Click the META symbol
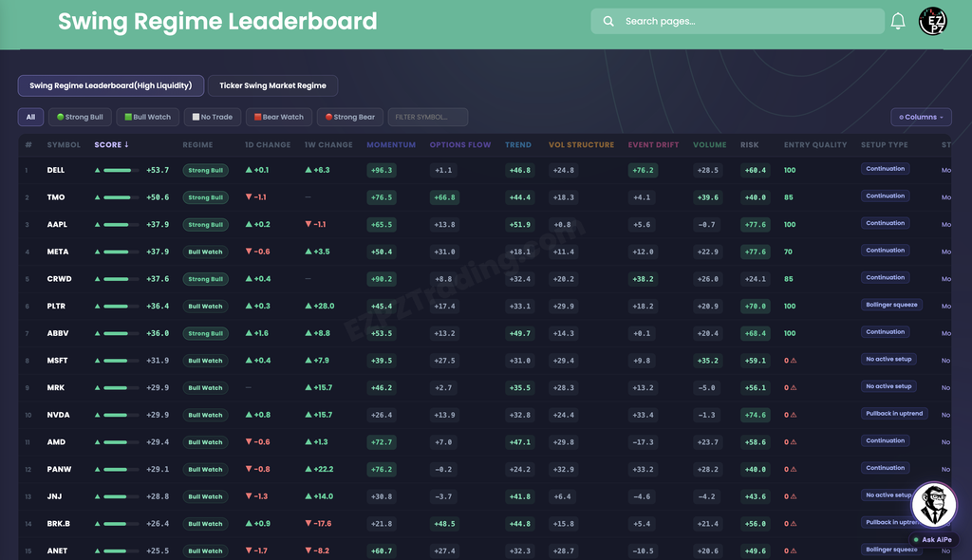Viewport: 972px width, 560px height. click(x=58, y=252)
